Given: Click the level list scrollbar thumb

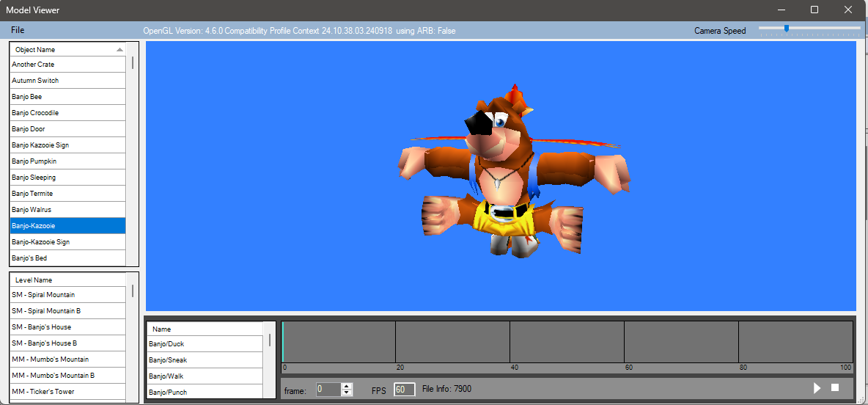Looking at the screenshot, I should (132, 291).
